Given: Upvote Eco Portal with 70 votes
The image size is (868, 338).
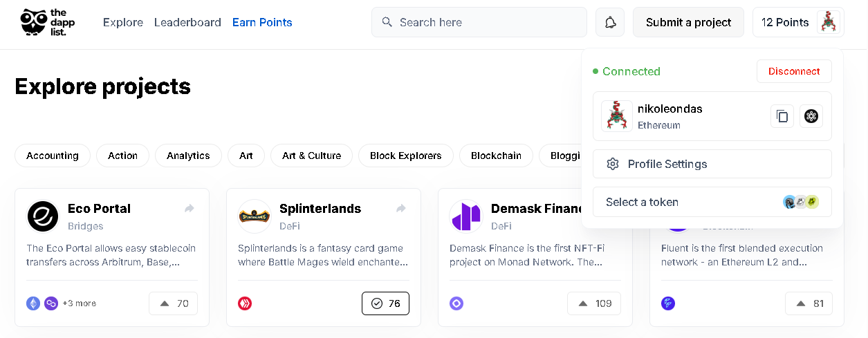Looking at the screenshot, I should pos(174,303).
